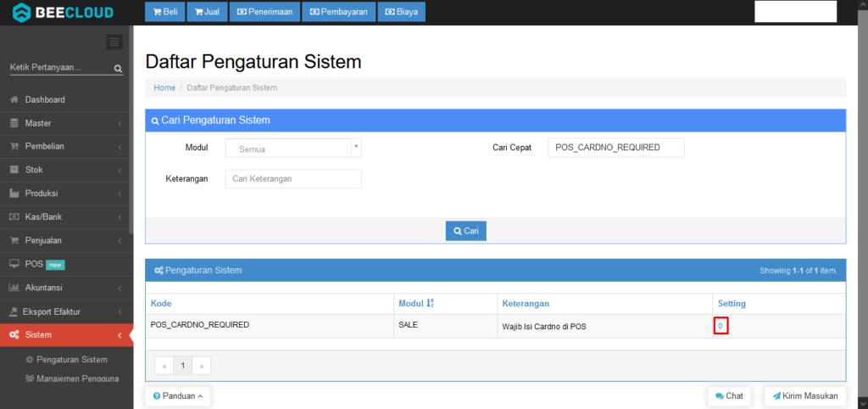Click the Manajemen Pengguna users icon
Viewport: 868px width, 409px height.
click(30, 379)
